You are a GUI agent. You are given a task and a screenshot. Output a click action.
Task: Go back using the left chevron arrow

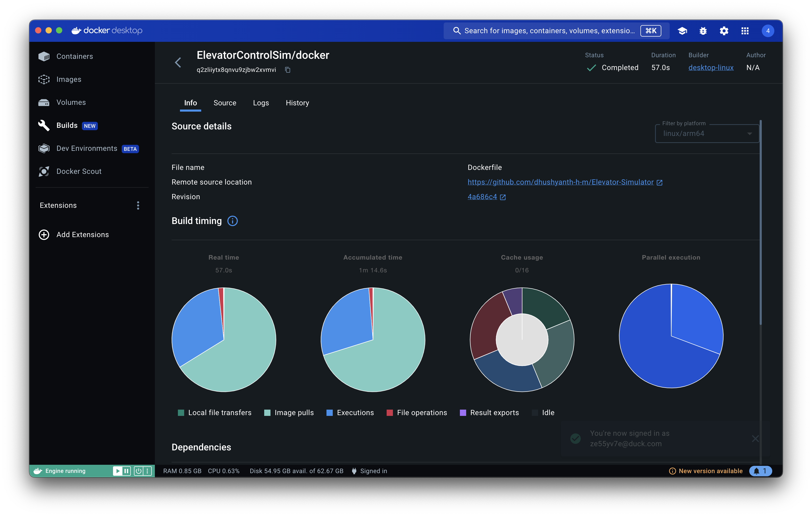178,62
